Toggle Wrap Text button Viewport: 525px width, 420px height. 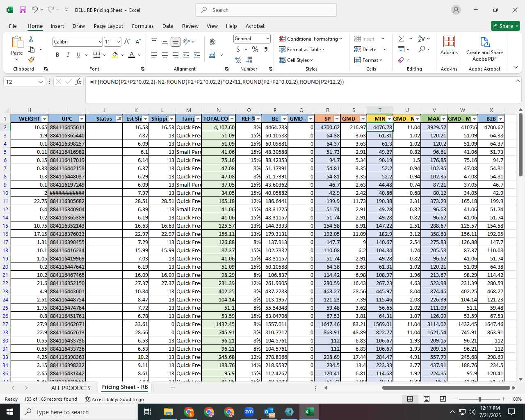(212, 42)
